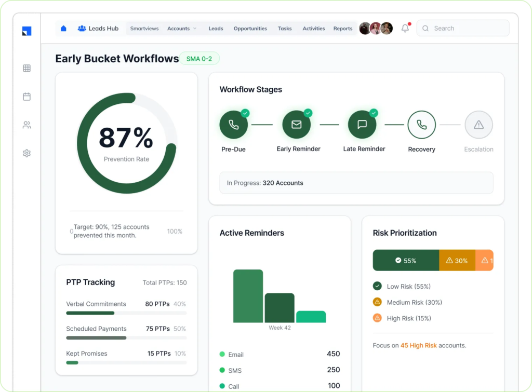Viewport: 532px width, 392px height.
Task: Click the SMA 0-2 badge
Action: [199, 59]
